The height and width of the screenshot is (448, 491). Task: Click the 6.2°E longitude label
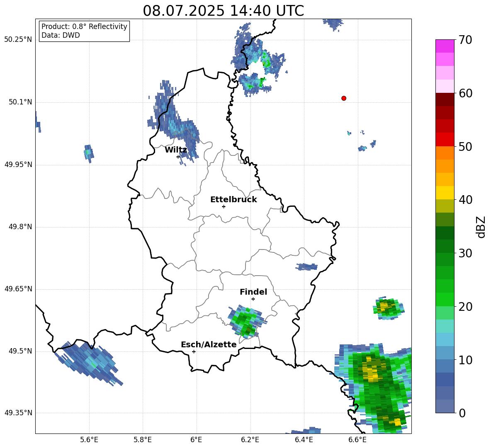250,440
